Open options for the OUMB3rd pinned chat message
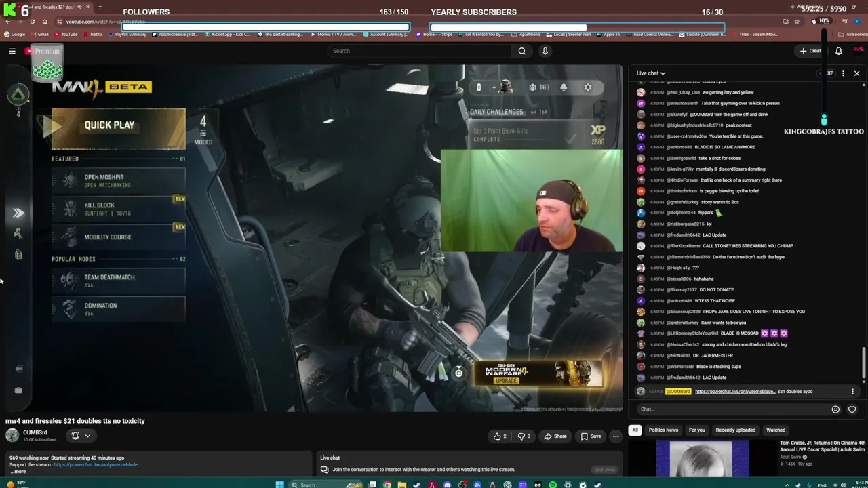Screen dimensions: 868x488 tap(852, 391)
